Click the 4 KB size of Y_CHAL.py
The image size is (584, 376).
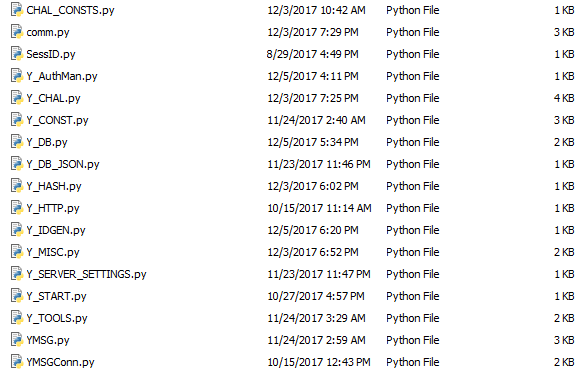point(564,98)
